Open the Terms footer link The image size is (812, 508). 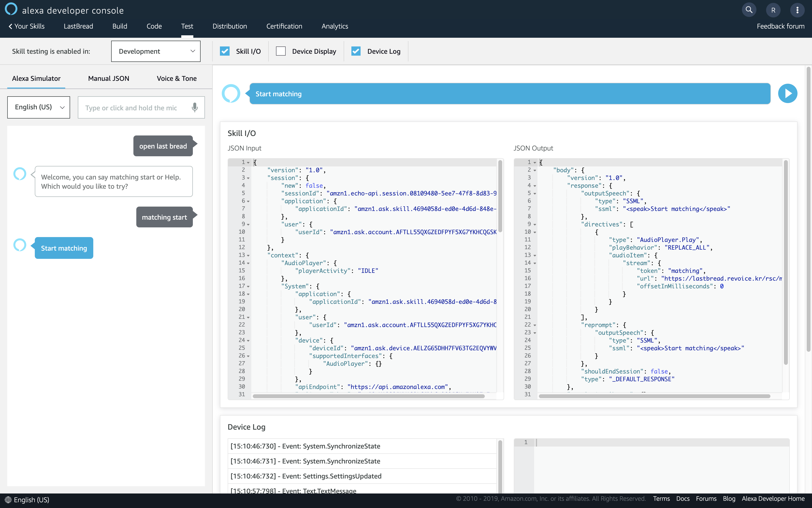click(661, 499)
